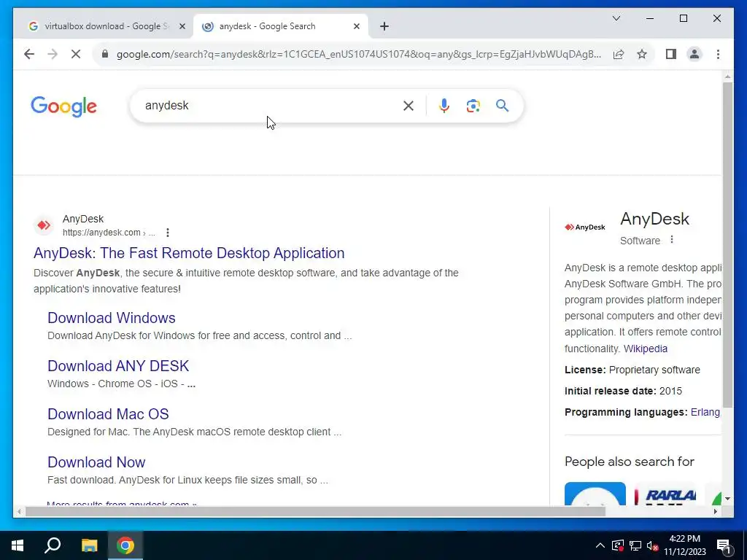Image resolution: width=747 pixels, height=560 pixels.
Task: Click People also search for heading
Action: click(x=630, y=462)
